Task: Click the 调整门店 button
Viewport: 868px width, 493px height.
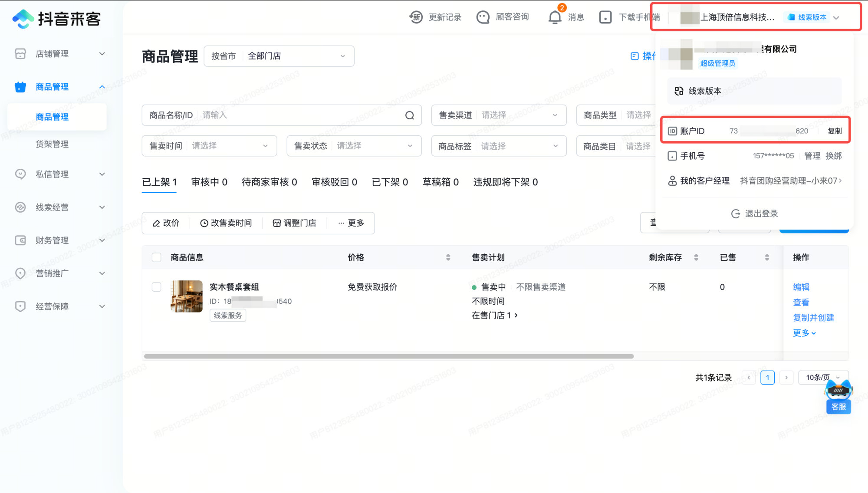Action: pos(294,223)
